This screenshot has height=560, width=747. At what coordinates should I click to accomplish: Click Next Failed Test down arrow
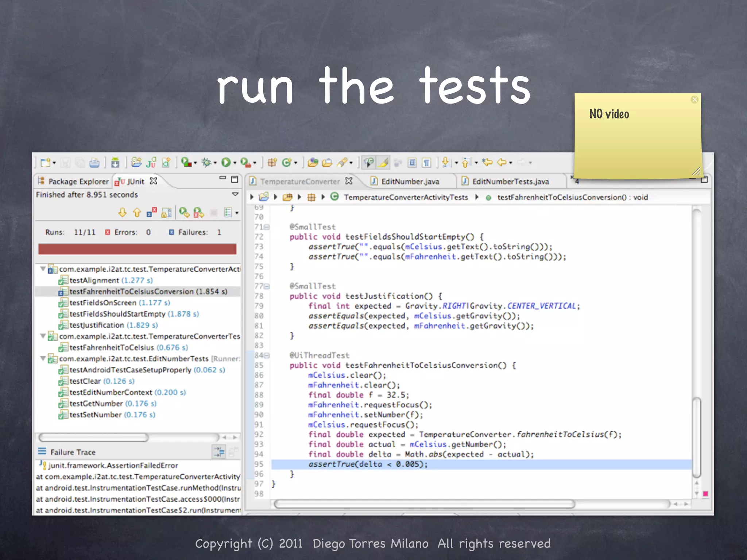(123, 213)
